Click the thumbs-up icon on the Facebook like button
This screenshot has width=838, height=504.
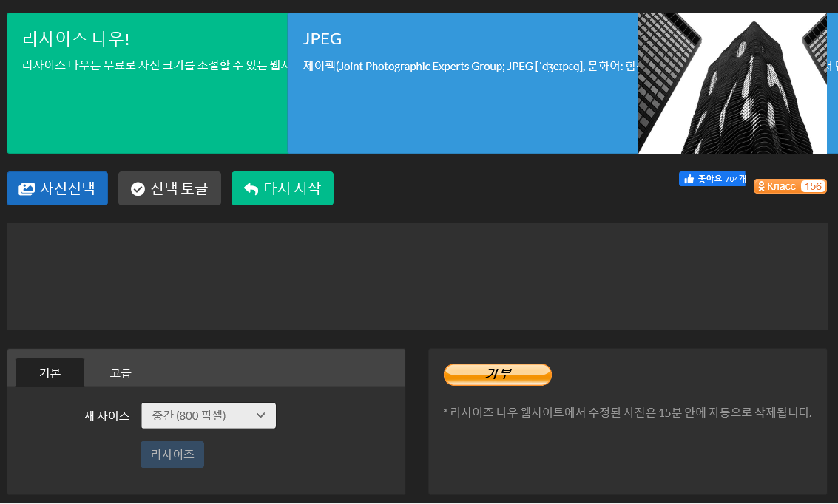coord(689,179)
